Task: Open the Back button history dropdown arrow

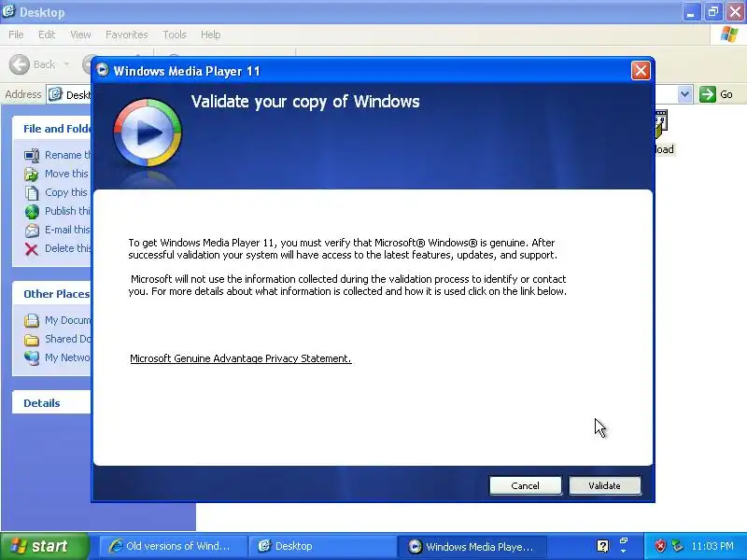Action: tap(66, 64)
